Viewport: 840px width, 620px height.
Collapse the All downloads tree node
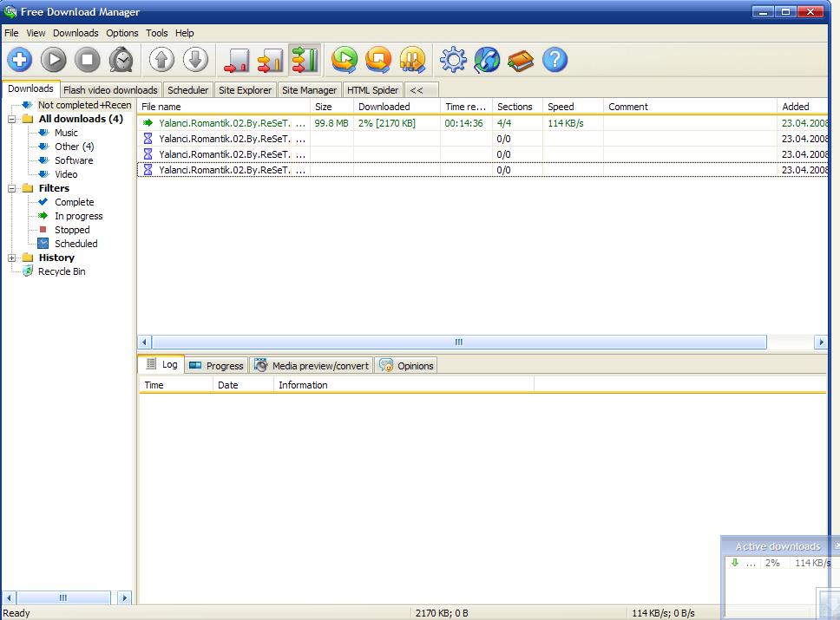[12, 120]
